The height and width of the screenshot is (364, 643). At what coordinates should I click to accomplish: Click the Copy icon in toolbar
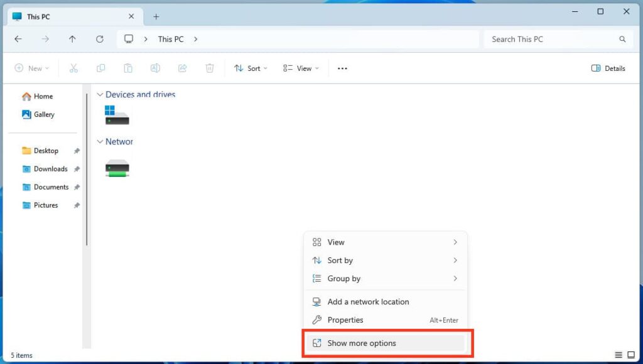pos(100,68)
